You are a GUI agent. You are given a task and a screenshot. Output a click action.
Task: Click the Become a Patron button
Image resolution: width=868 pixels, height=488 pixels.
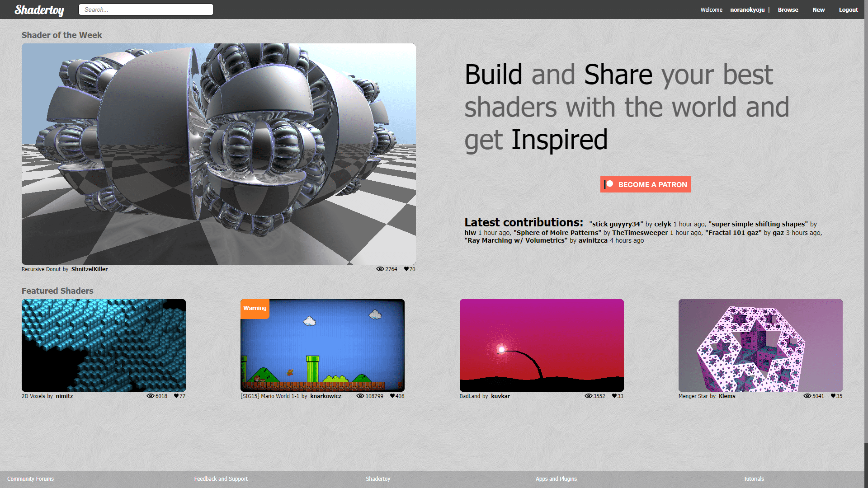pos(645,184)
